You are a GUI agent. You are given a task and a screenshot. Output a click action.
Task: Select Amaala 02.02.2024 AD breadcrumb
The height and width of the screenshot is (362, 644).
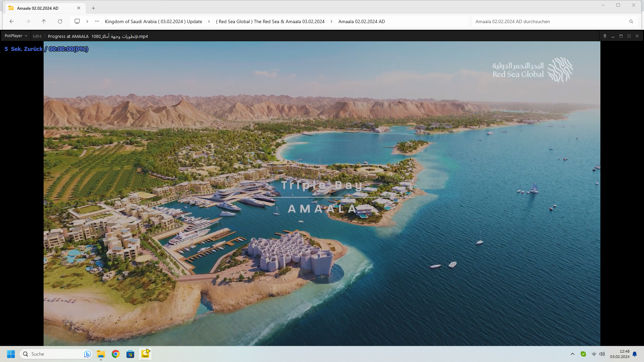coord(362,21)
